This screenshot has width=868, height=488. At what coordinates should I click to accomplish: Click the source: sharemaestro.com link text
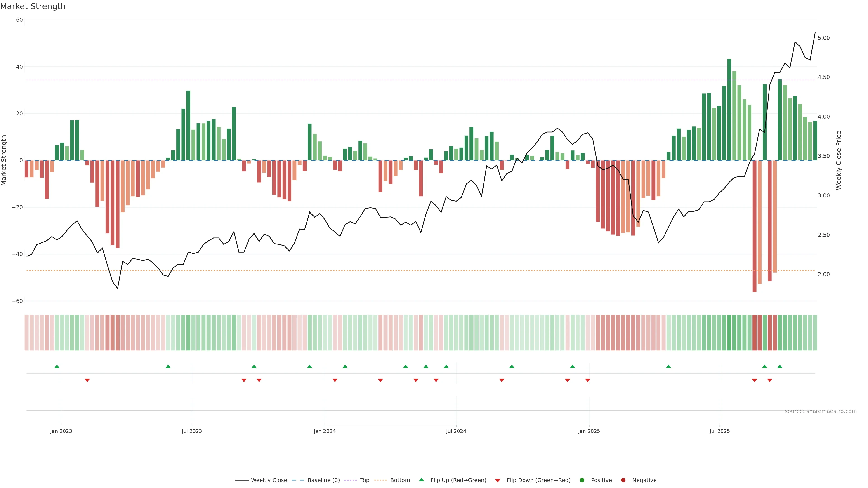tap(821, 411)
